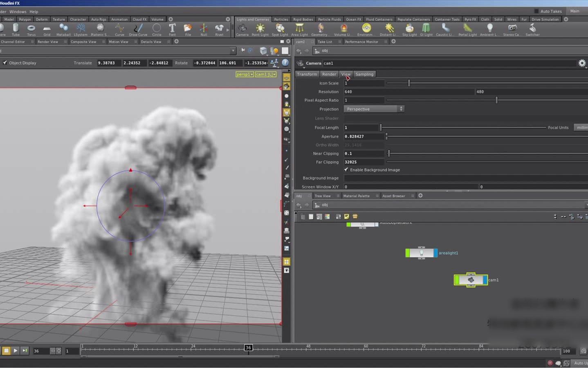
Task: Create a Portal Light from the shelf
Action: [467, 29]
